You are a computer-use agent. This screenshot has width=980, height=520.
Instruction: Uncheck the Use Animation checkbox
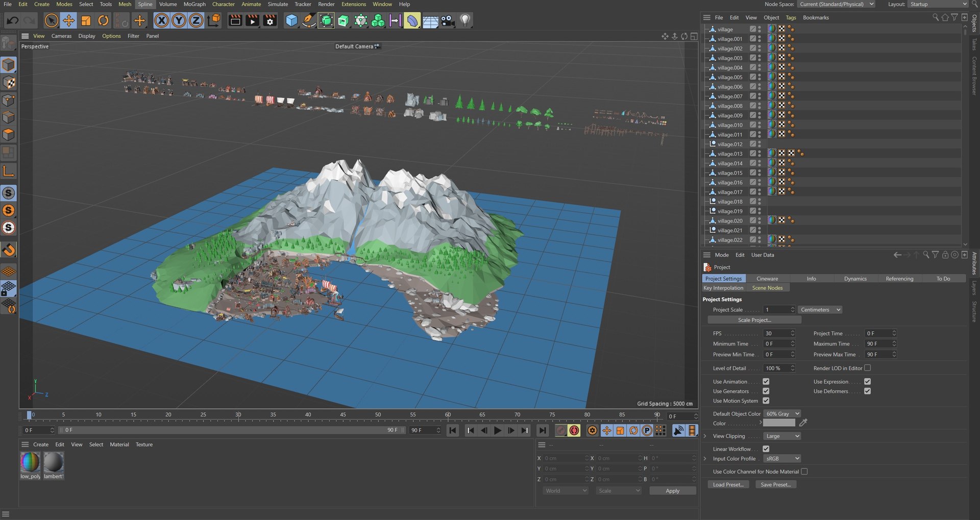766,382
